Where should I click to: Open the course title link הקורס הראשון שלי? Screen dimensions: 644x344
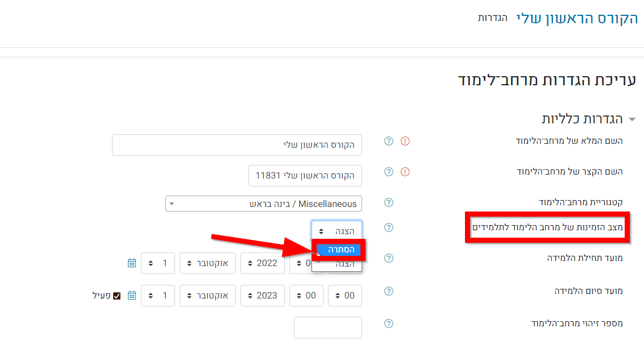pyautogui.click(x=577, y=18)
